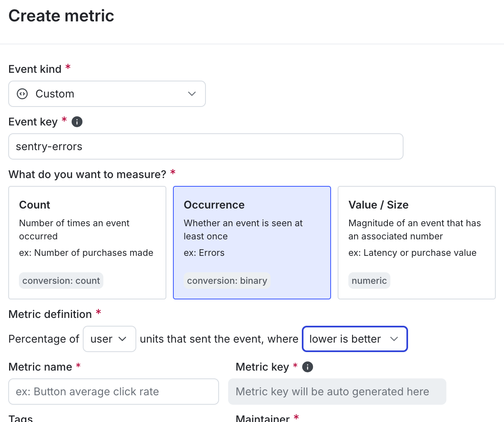Select the Value / Size measurement card

tap(416, 242)
